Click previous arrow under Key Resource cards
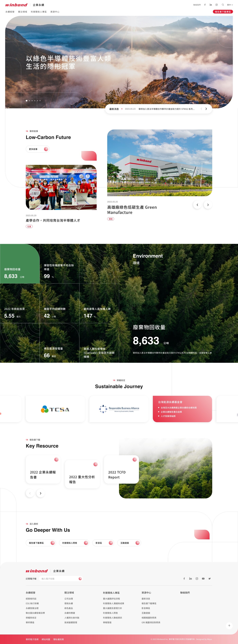This screenshot has width=238, height=644. 30,493
